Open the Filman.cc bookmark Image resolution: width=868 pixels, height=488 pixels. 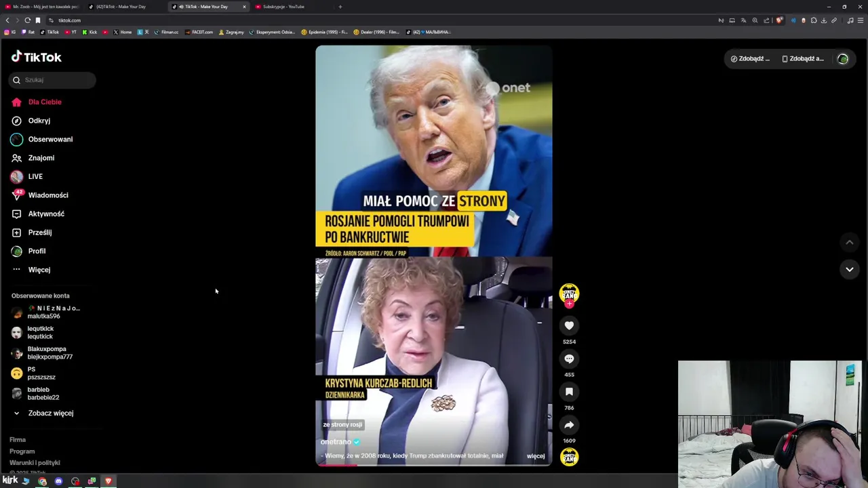point(166,32)
